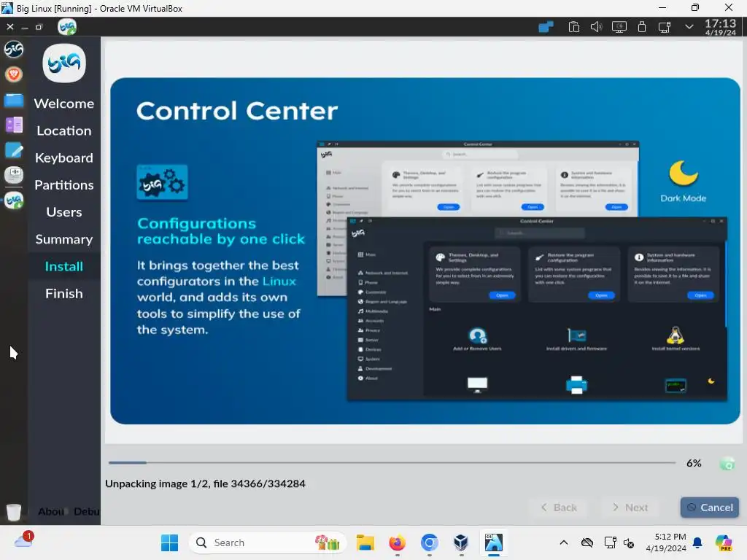This screenshot has height=560, width=747.
Task: Click the greyed-out Back button
Action: [558, 507]
